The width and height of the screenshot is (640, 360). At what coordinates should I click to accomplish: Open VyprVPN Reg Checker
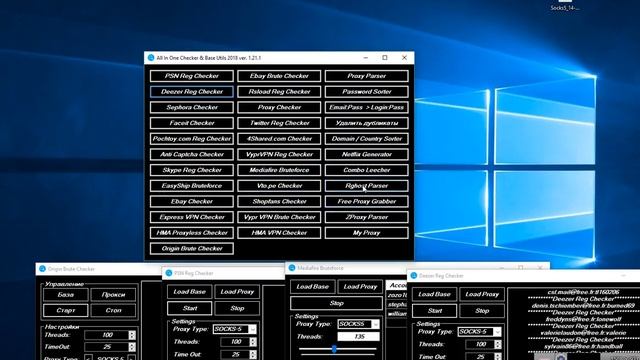click(x=279, y=154)
